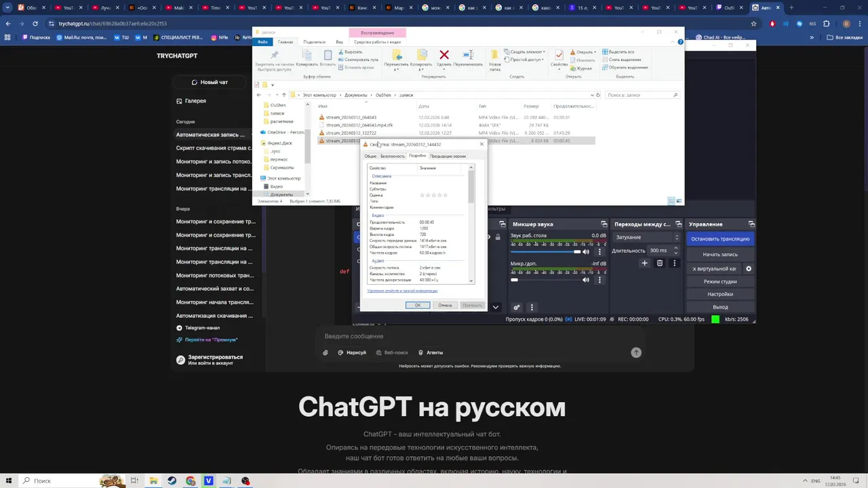The width and height of the screenshot is (868, 488).
Task: Open advanced audio properties gear icon in OBS
Action: click(x=516, y=307)
